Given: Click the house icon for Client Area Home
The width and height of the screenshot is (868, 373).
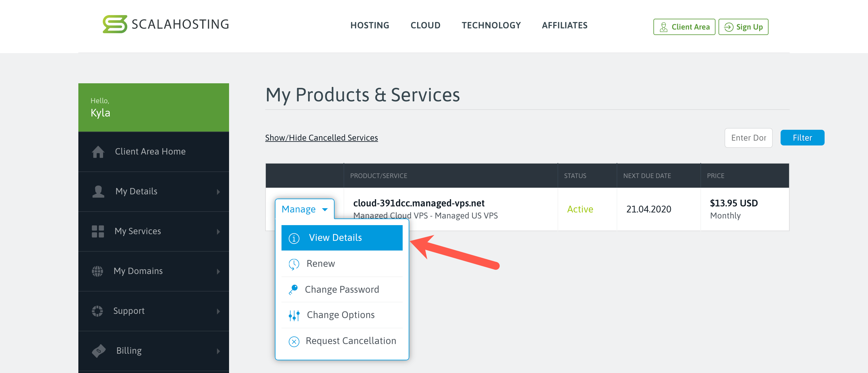Looking at the screenshot, I should coord(98,152).
